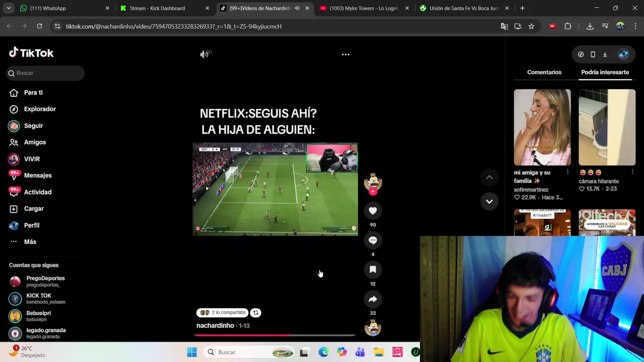Open the 2 lo compartido badge
This screenshot has width=644, height=362.
coord(222,313)
